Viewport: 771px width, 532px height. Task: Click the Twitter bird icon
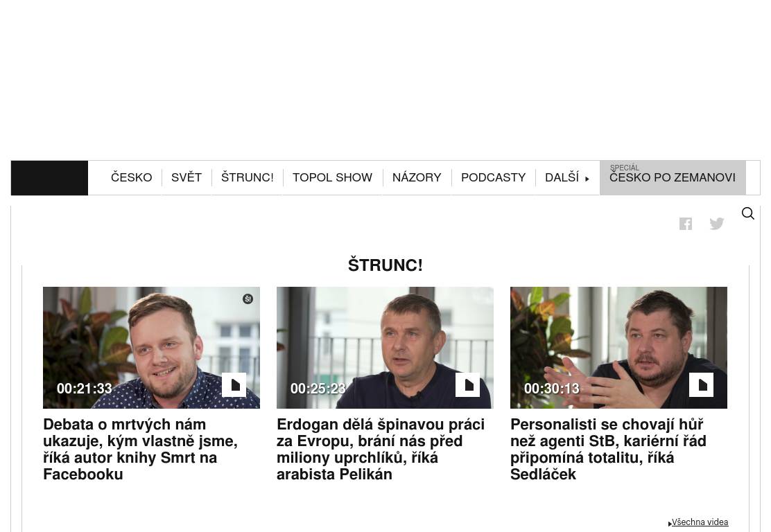(716, 224)
